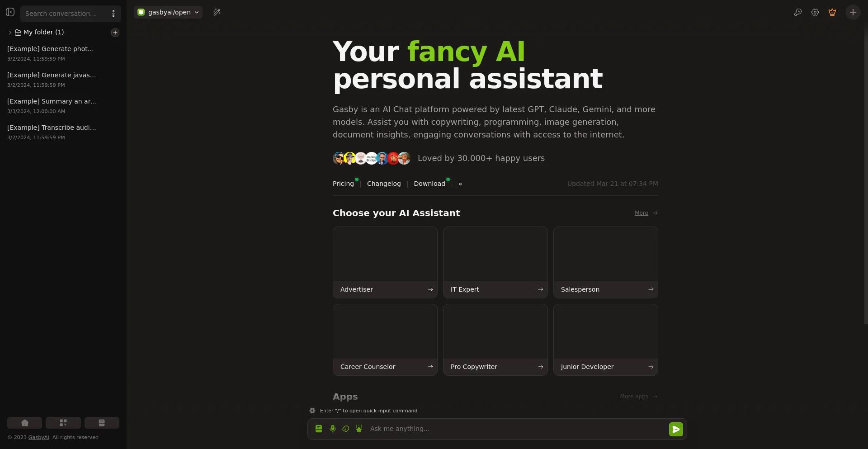
Task: Click the Salesperson card thumbnail area
Action: click(x=606, y=254)
